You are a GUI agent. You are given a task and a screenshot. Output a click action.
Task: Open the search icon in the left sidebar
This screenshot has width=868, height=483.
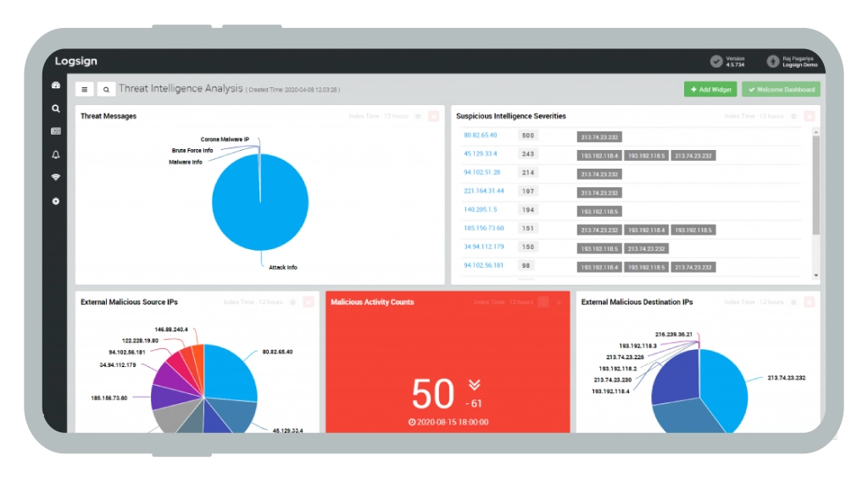coord(56,108)
